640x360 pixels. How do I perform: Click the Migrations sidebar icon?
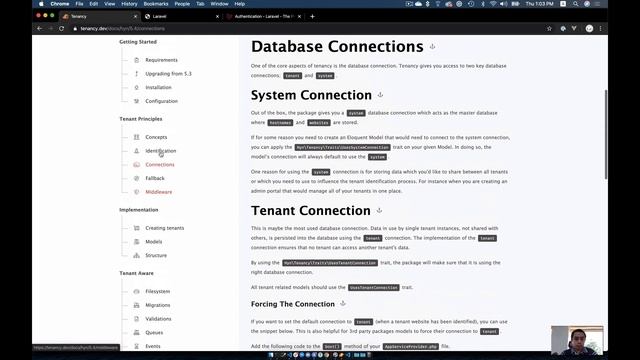point(136,305)
